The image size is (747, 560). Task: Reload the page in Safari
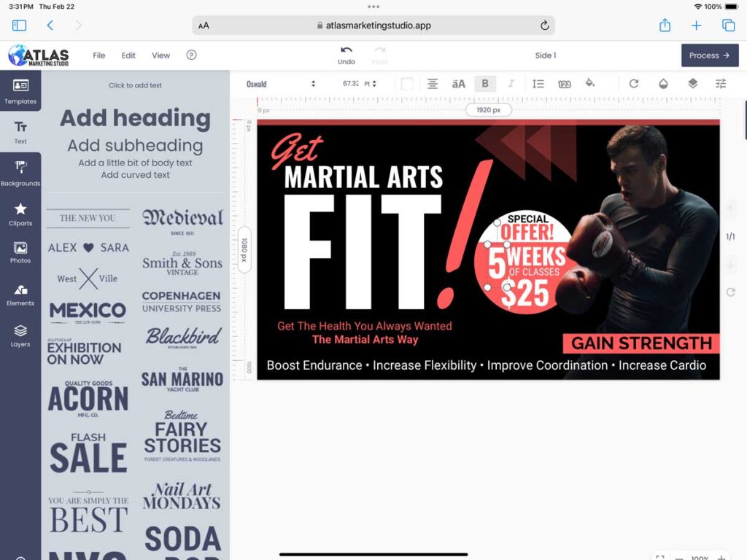[x=544, y=26]
